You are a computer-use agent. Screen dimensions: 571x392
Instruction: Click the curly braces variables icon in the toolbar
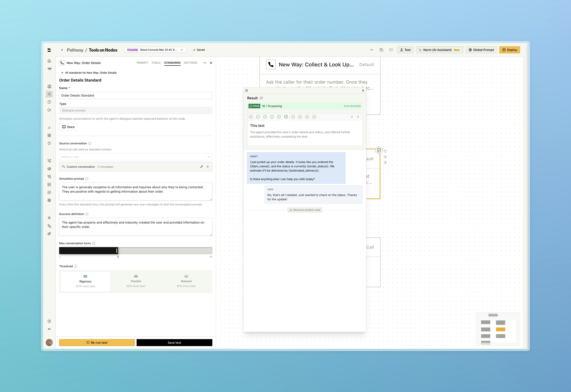[x=391, y=50]
